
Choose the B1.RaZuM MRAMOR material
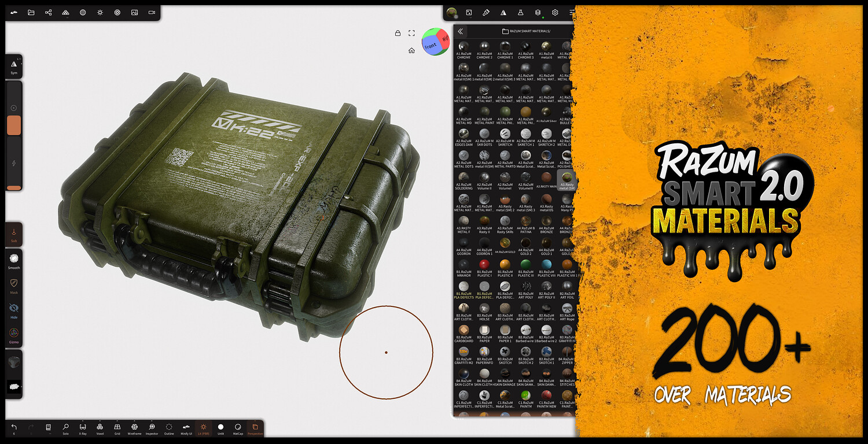[x=464, y=268]
